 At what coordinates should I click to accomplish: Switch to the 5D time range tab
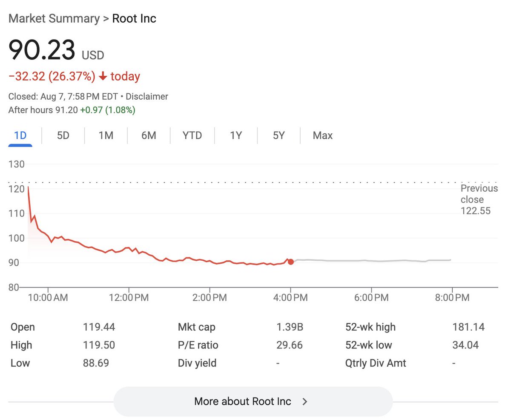click(x=63, y=136)
